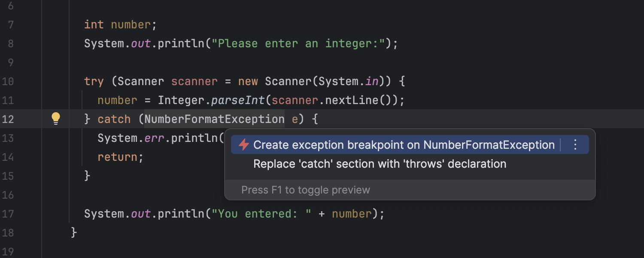
Task: Open the three-dot options for the breakpoint action
Action: point(576,145)
